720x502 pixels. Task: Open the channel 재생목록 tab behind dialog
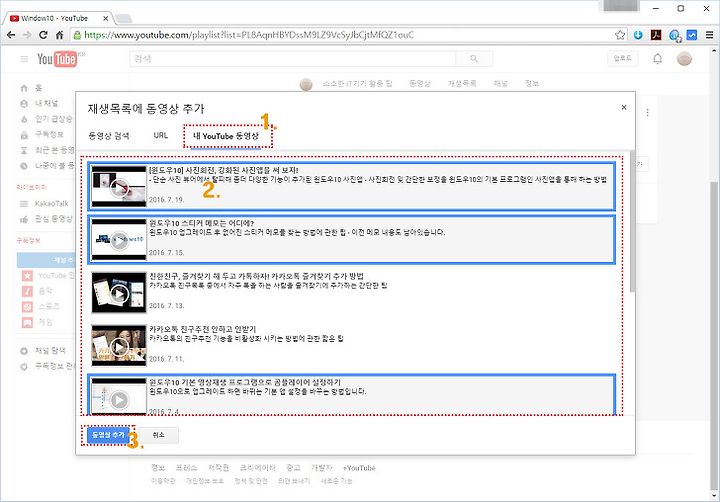tap(462, 83)
